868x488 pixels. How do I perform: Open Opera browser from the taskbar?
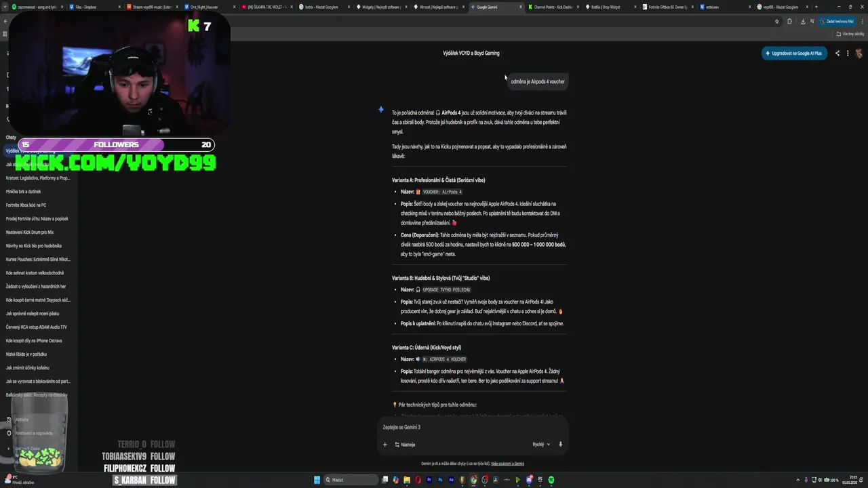pos(418,480)
